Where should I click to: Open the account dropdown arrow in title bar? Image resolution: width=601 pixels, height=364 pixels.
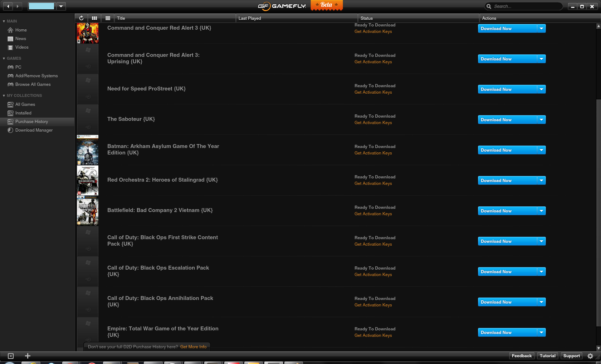[x=61, y=6]
